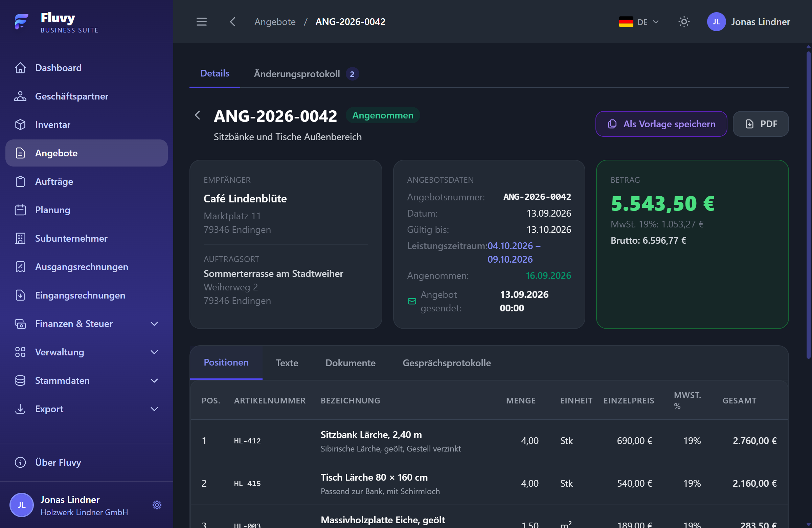812x528 pixels.
Task: Toggle light mode sun icon
Action: pyautogui.click(x=684, y=22)
